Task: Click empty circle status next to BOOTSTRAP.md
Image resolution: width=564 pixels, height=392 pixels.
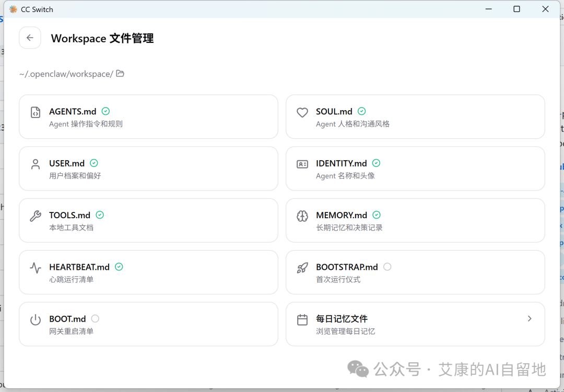Action: (387, 267)
